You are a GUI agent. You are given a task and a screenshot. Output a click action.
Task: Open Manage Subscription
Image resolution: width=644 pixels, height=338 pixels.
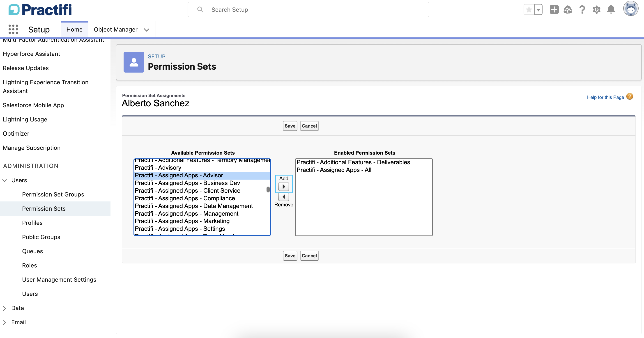32,148
